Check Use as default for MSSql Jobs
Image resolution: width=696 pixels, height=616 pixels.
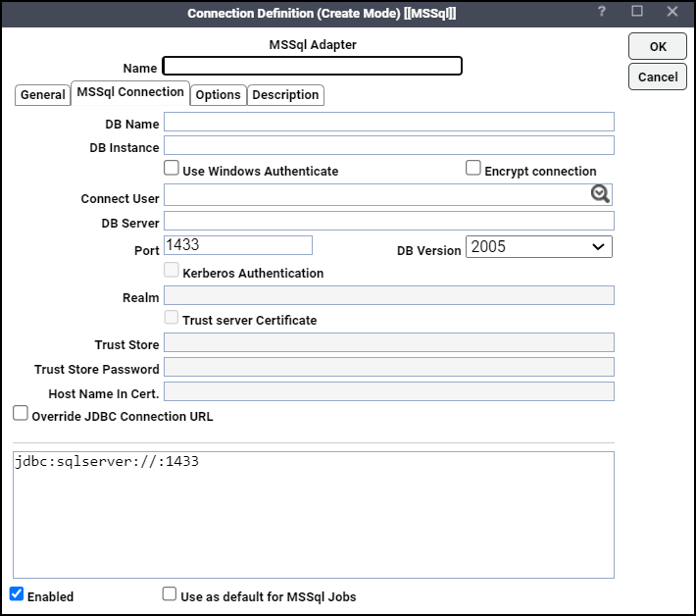pyautogui.click(x=170, y=593)
